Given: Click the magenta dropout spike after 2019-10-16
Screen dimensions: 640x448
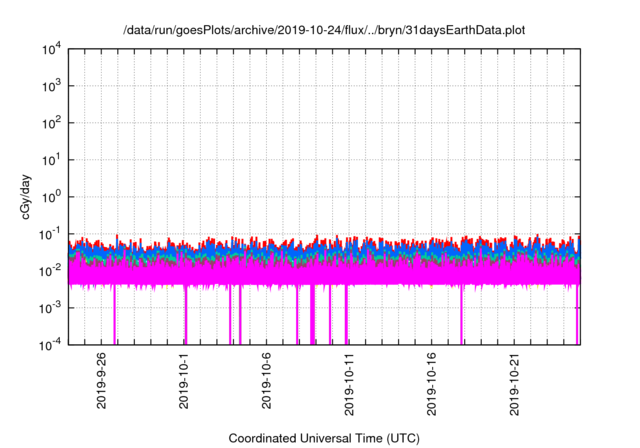Looking at the screenshot, I should [462, 315].
